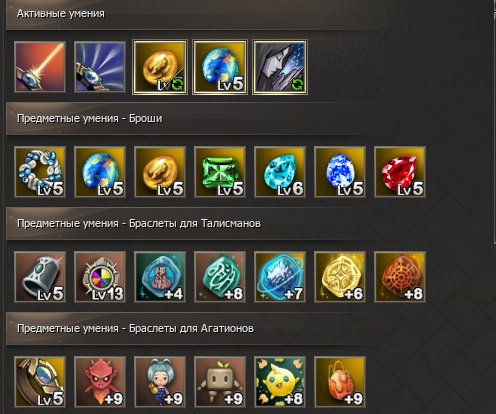Select the blue sapphire egg jewel Lv5

click(340, 172)
